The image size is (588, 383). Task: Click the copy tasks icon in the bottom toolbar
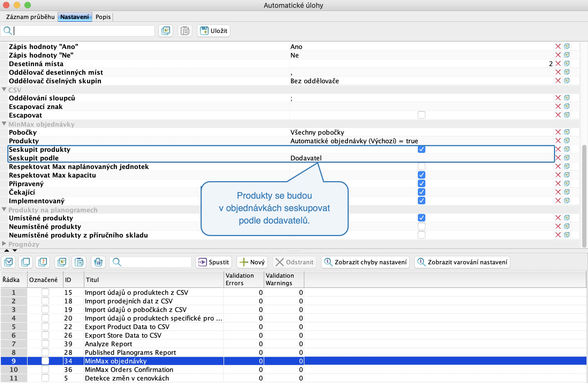(62, 262)
